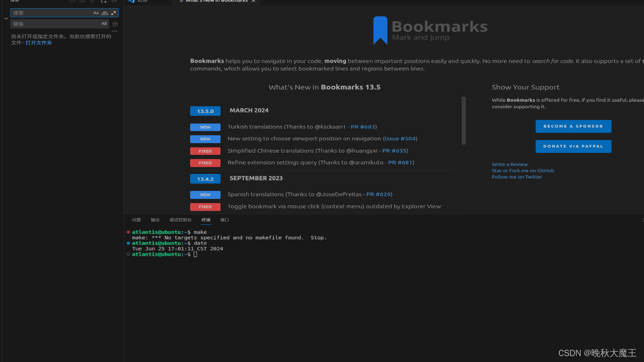Enable regular expression search
Screen dimensions: 644x362
(114, 13)
